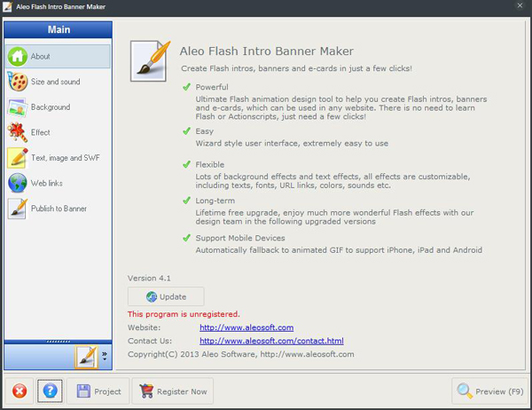Image resolution: width=532 pixels, height=410 pixels.
Task: Click the Effect fireworks icon
Action: (x=18, y=132)
